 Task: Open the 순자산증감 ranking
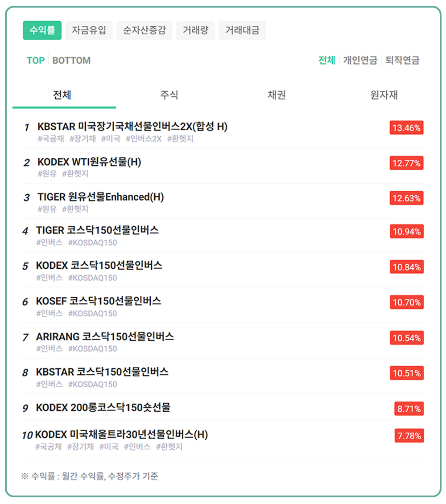tap(144, 31)
